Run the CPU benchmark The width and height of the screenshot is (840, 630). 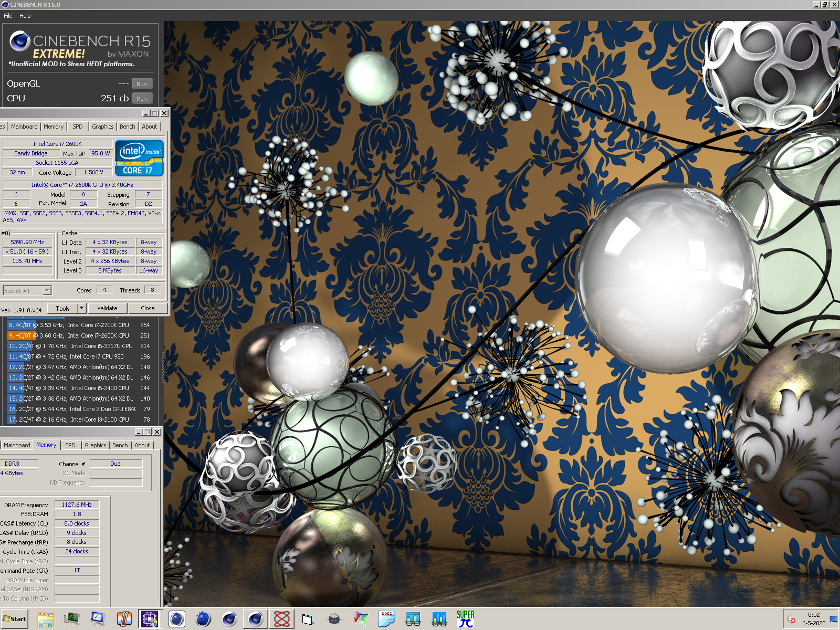(x=142, y=99)
